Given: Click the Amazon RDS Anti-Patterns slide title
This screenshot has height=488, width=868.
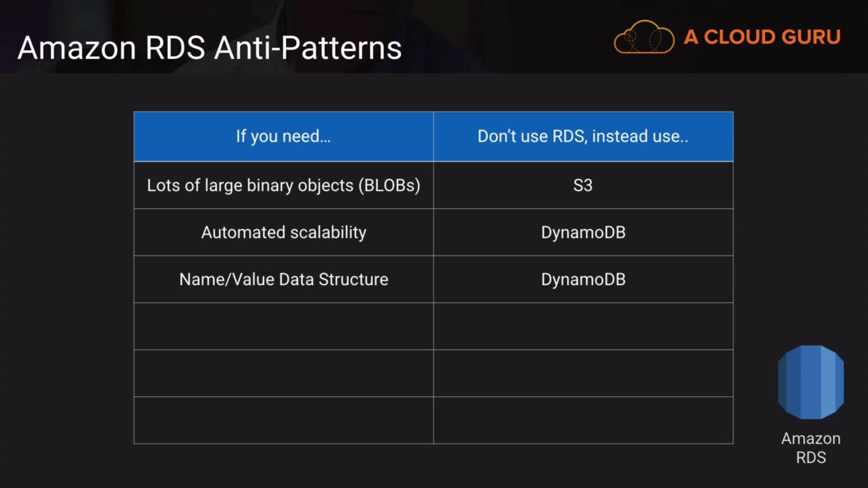Looking at the screenshot, I should click(x=209, y=47).
